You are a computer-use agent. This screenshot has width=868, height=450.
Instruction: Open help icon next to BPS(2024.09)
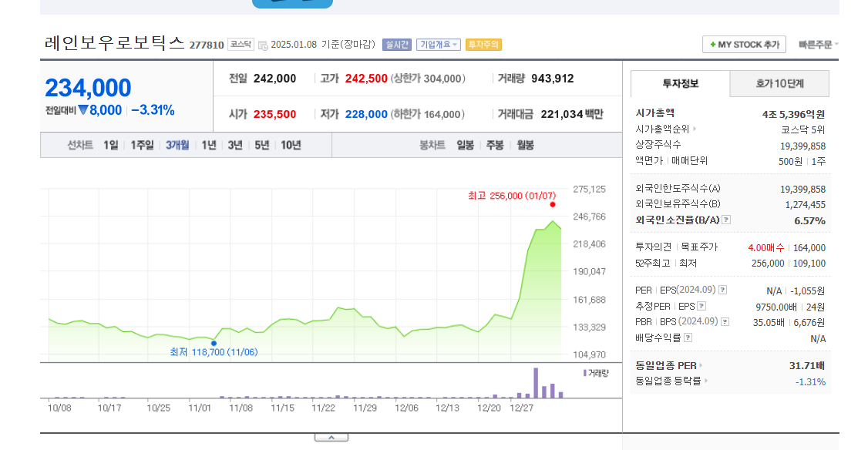(725, 321)
